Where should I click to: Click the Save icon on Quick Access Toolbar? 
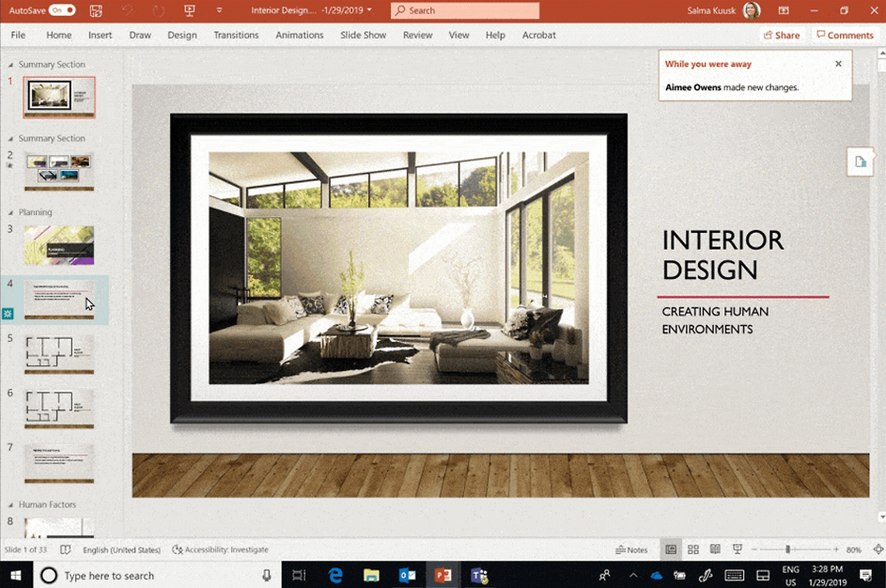(95, 10)
